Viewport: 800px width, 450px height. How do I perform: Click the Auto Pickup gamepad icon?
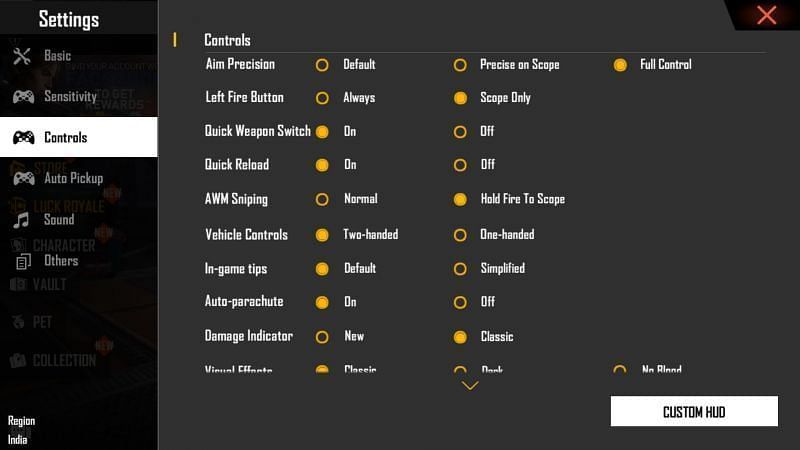coord(22,179)
